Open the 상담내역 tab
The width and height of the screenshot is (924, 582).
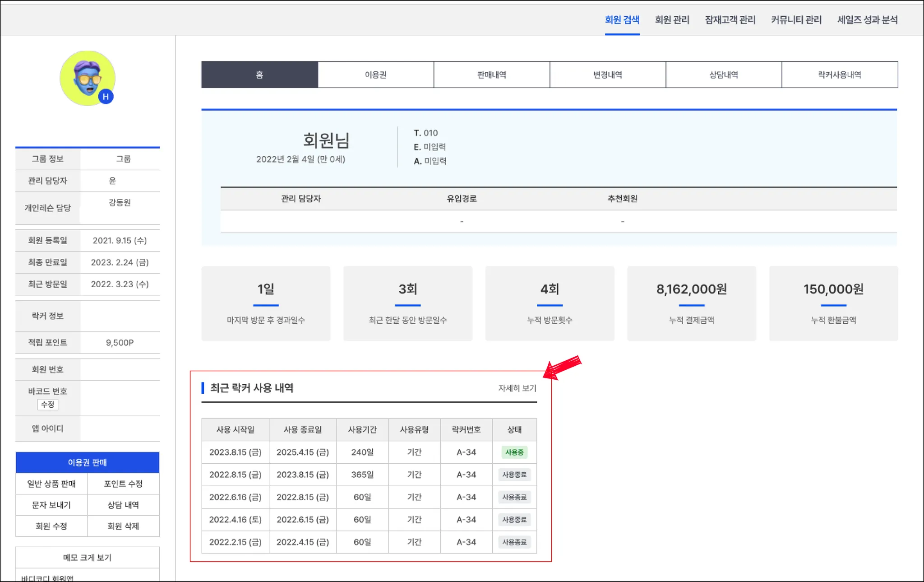pos(723,75)
